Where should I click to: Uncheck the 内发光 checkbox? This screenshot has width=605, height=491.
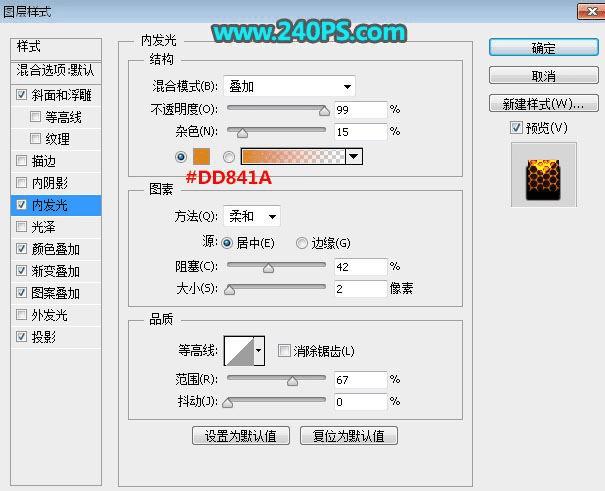click(x=22, y=204)
